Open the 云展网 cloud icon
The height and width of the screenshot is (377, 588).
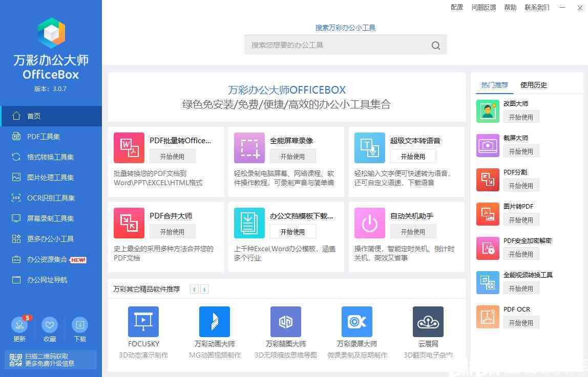pyautogui.click(x=428, y=322)
